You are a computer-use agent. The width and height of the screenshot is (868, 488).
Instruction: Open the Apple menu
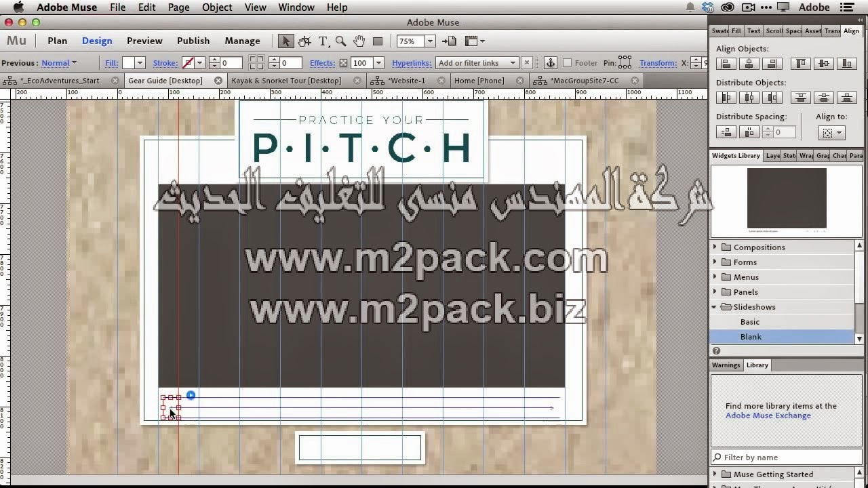point(18,7)
